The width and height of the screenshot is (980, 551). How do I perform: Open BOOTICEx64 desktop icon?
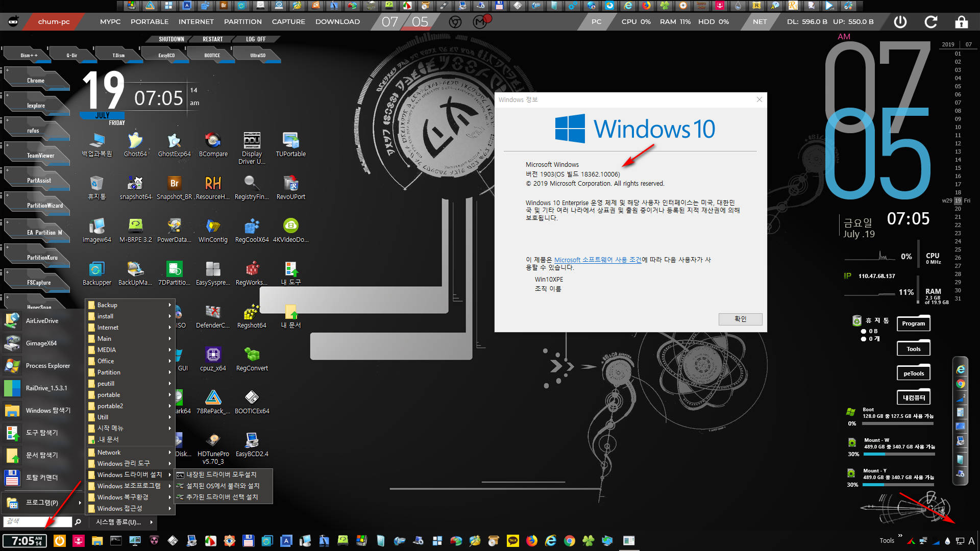[x=252, y=402]
